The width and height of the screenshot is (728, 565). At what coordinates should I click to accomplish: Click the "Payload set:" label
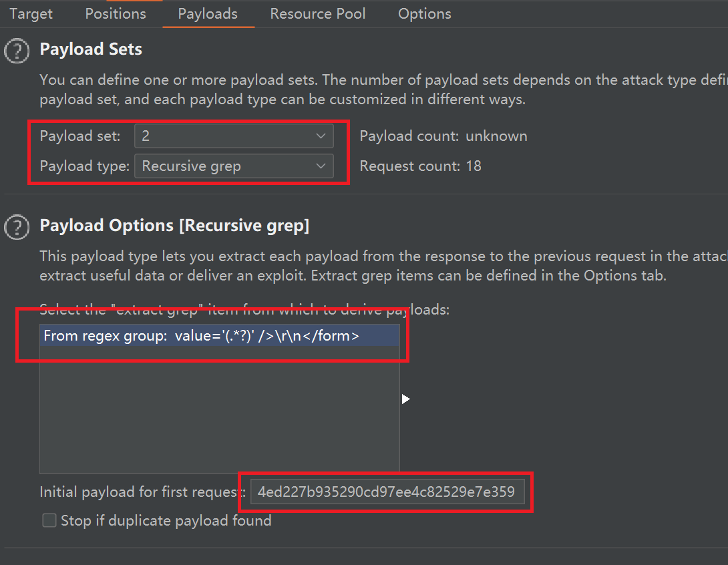(x=80, y=136)
